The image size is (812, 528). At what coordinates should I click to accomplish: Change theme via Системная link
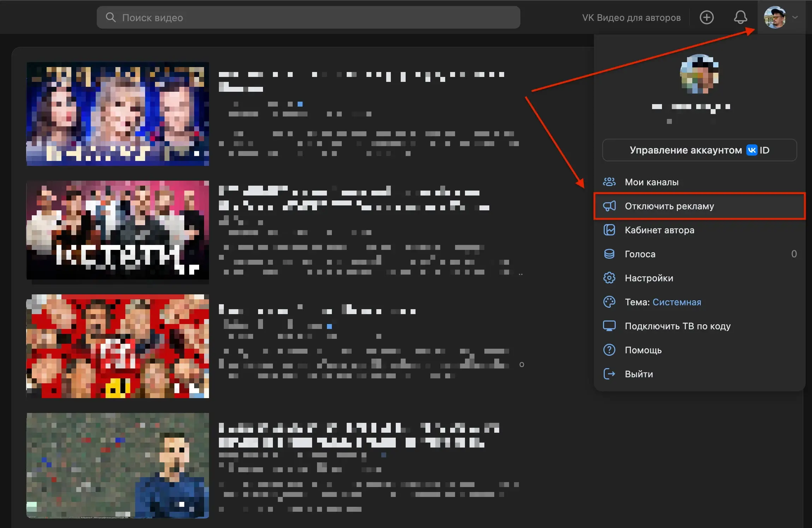[x=676, y=302]
